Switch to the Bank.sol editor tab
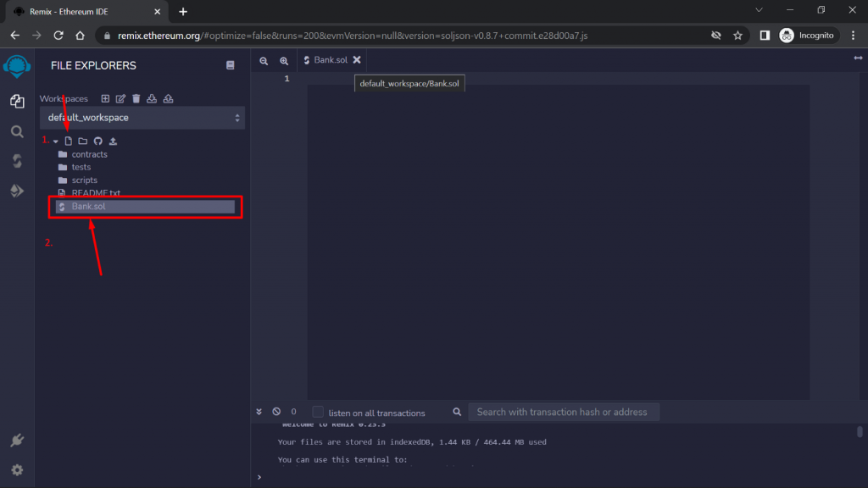 coord(331,60)
